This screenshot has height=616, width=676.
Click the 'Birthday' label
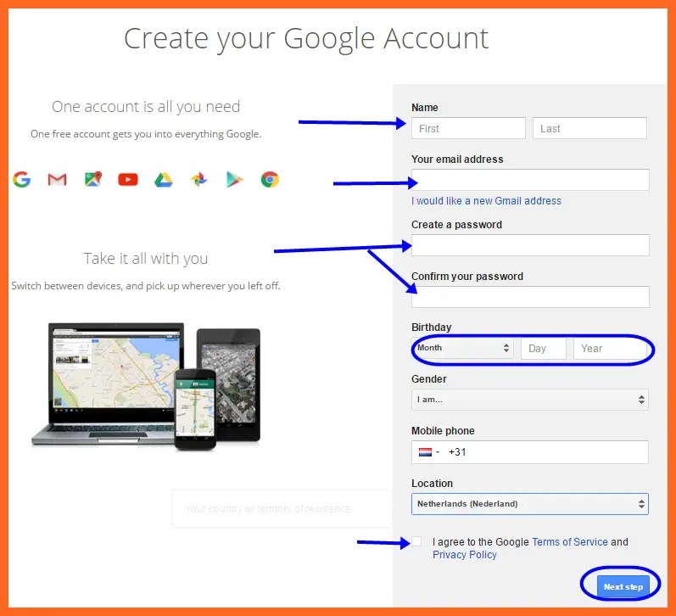tap(431, 327)
